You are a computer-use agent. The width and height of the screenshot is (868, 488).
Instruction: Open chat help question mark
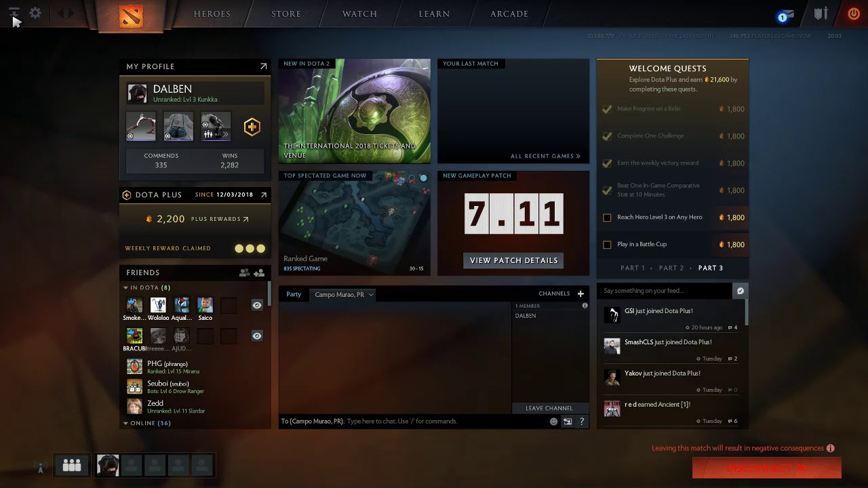point(582,422)
